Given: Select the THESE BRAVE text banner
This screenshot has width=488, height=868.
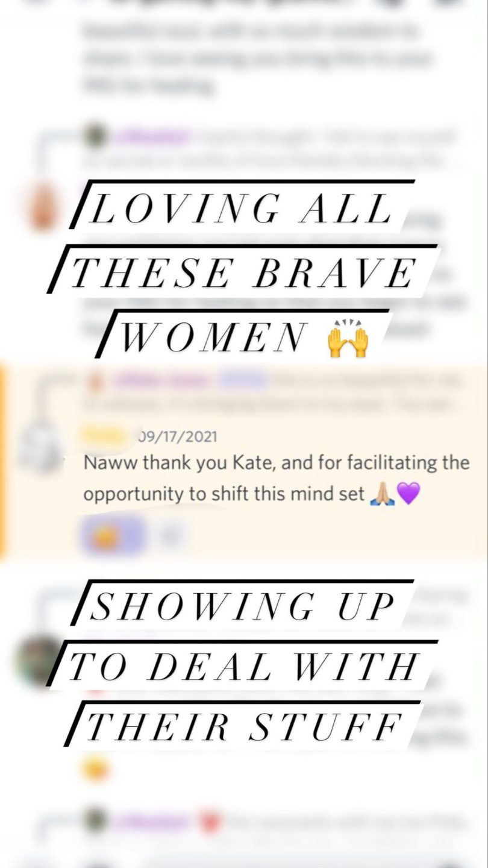Looking at the screenshot, I should 243,272.
